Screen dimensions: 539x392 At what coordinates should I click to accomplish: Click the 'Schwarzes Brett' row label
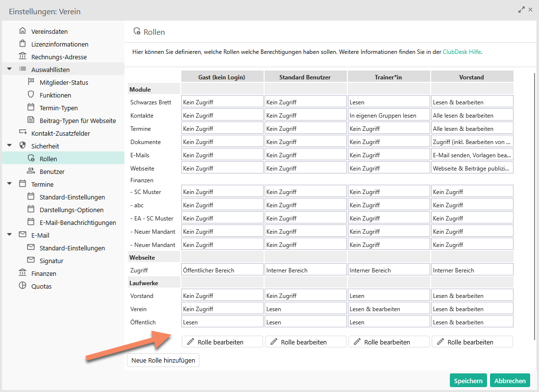click(150, 102)
